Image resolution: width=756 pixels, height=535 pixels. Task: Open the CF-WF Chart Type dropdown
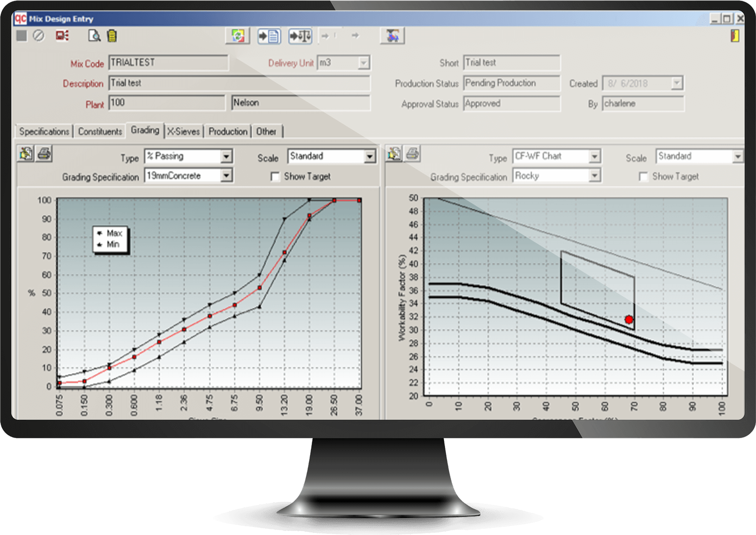point(595,156)
